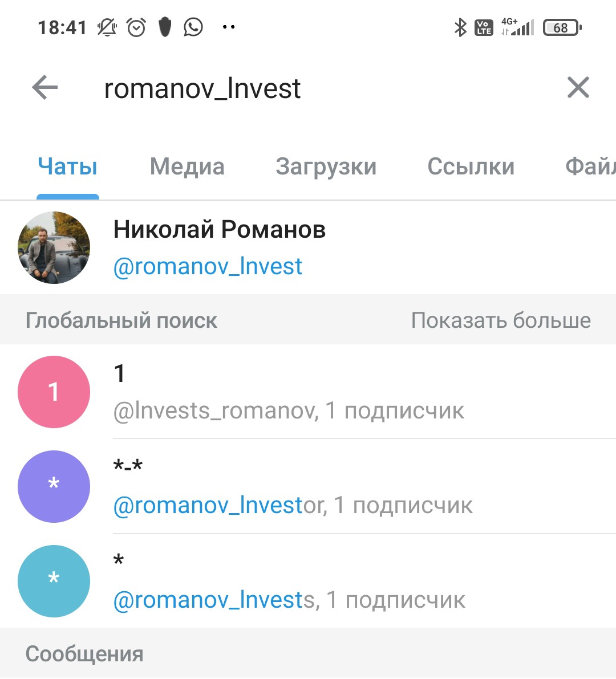
Task: Open Николай Романов profile photo
Action: tap(54, 247)
